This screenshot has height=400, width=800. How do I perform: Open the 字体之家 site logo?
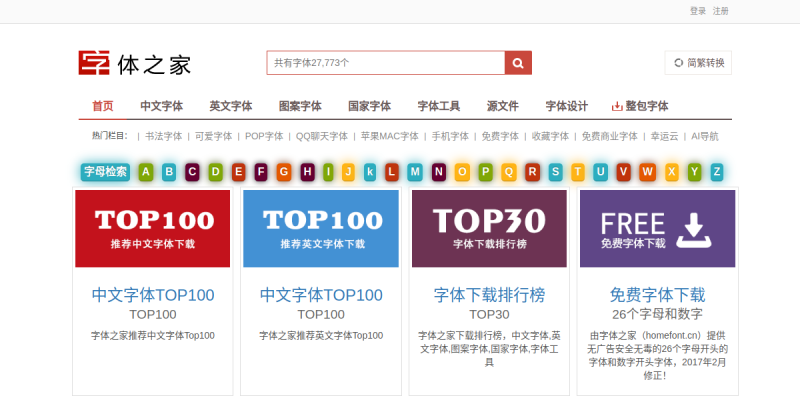click(x=135, y=63)
